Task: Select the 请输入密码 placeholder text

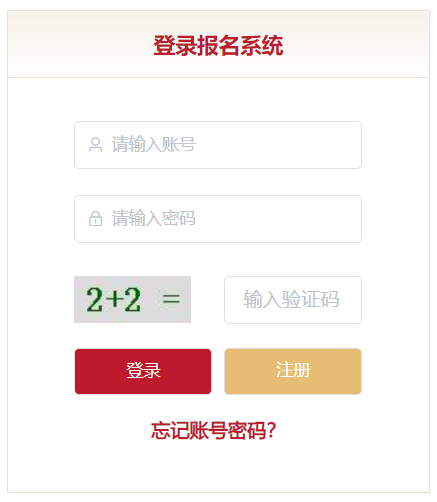Action: tap(154, 218)
